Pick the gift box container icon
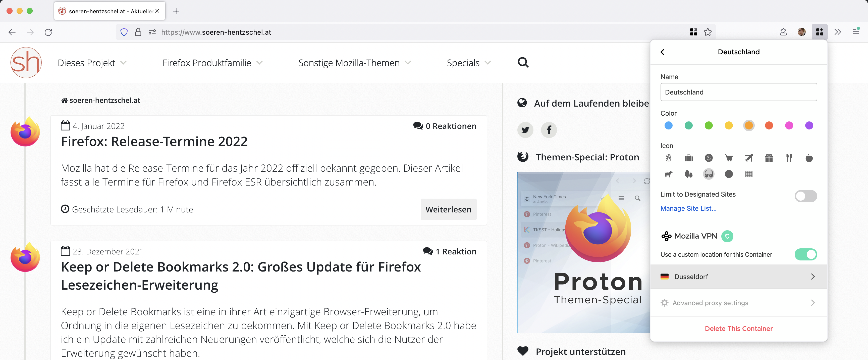Screen dimensions: 868x360 pyautogui.click(x=769, y=158)
